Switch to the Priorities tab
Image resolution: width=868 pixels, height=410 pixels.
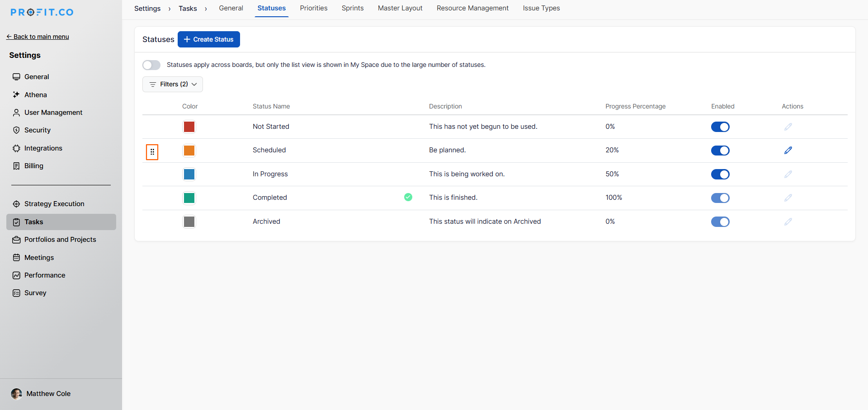313,8
